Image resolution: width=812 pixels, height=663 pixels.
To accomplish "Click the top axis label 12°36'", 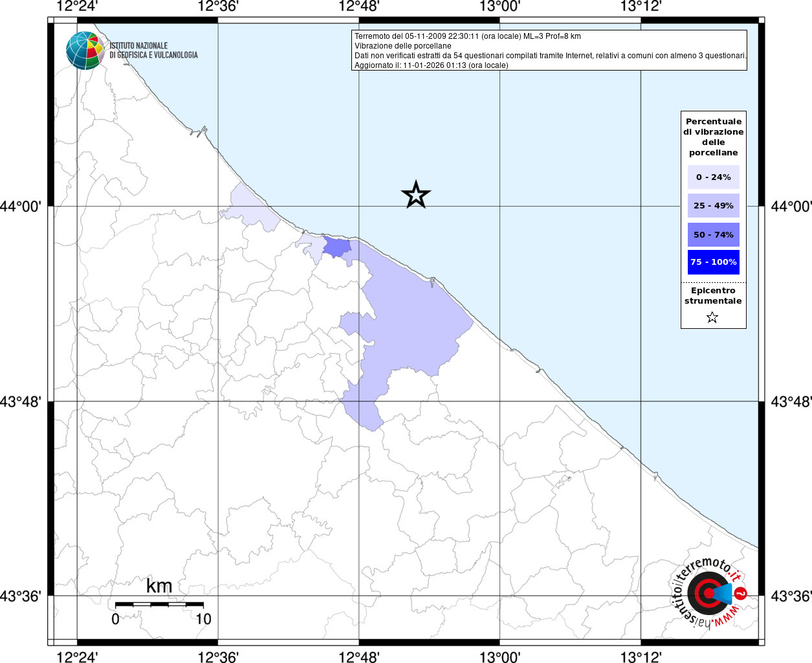I will [218, 7].
